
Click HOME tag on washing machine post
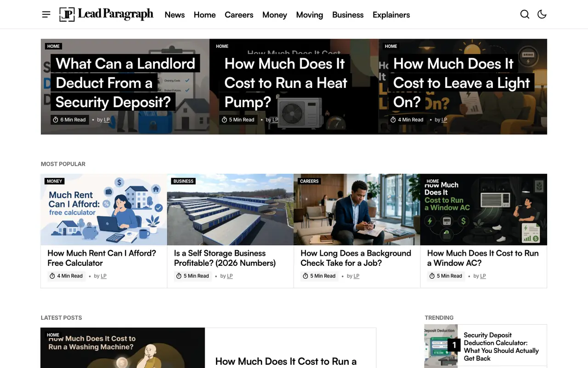(x=53, y=335)
